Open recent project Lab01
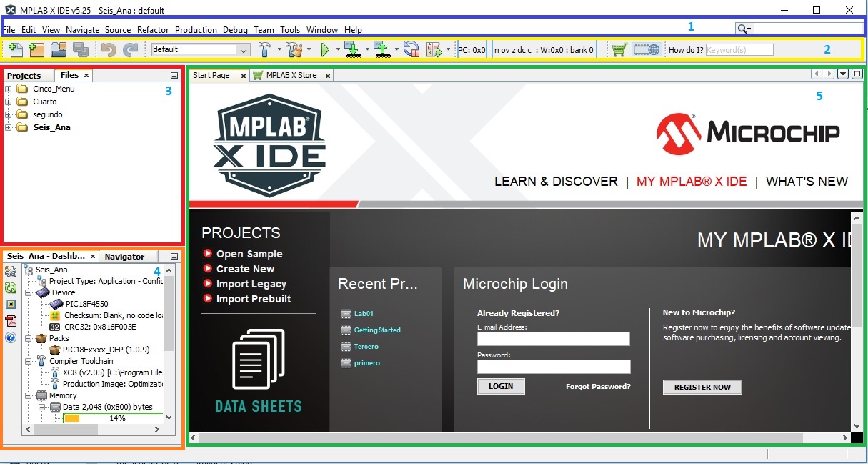 click(x=364, y=313)
